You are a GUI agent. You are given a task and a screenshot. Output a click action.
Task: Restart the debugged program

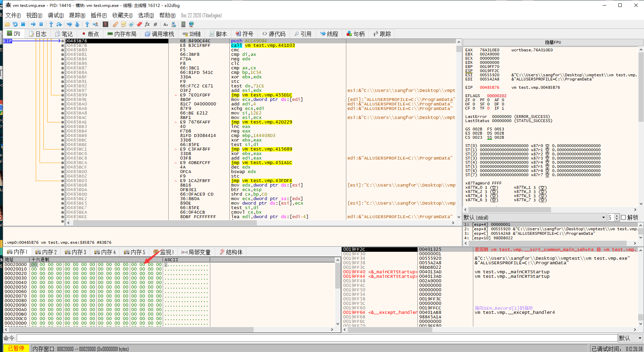click(15, 24)
